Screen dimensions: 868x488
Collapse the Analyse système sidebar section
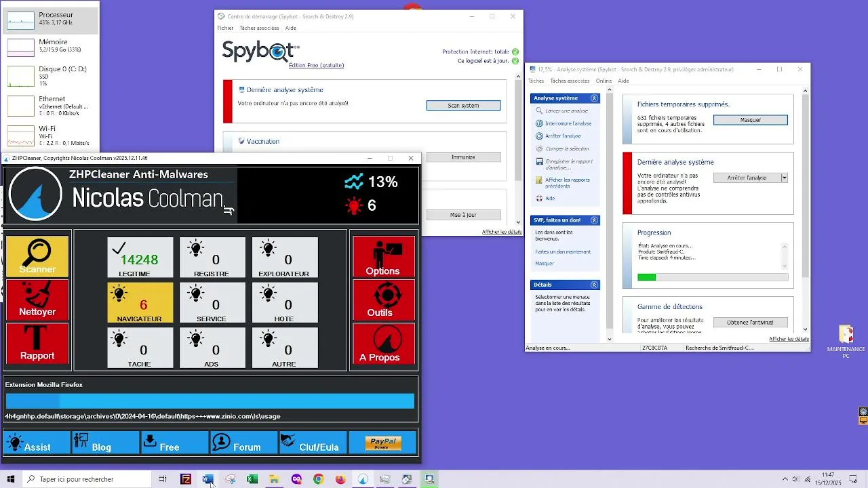(x=594, y=98)
